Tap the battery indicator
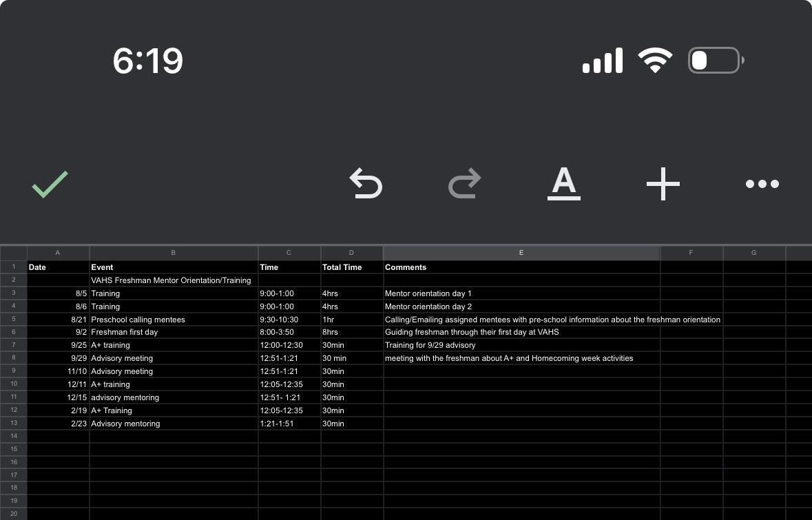This screenshot has width=812, height=520. [x=716, y=60]
